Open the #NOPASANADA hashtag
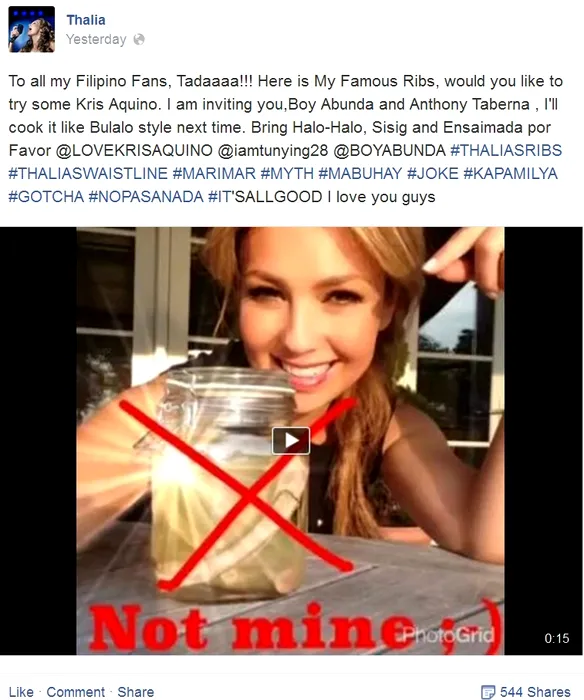Screen dimensions: 584x700 [x=146, y=197]
